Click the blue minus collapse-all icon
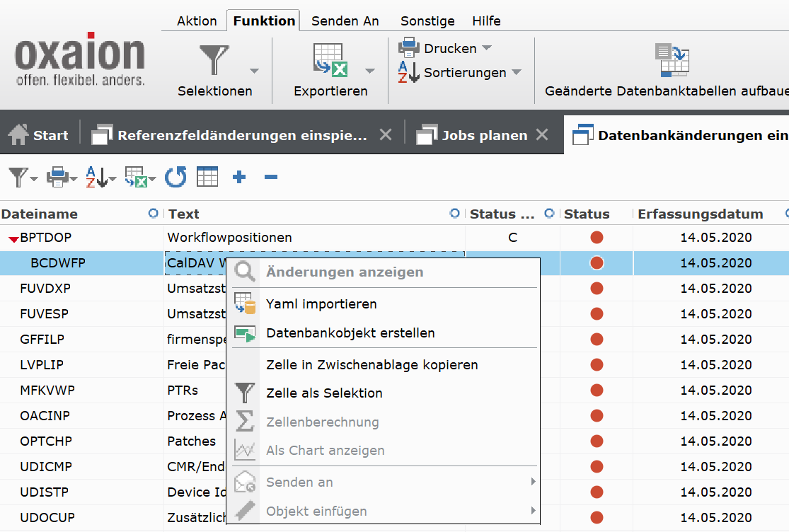789x532 pixels. pyautogui.click(x=270, y=177)
